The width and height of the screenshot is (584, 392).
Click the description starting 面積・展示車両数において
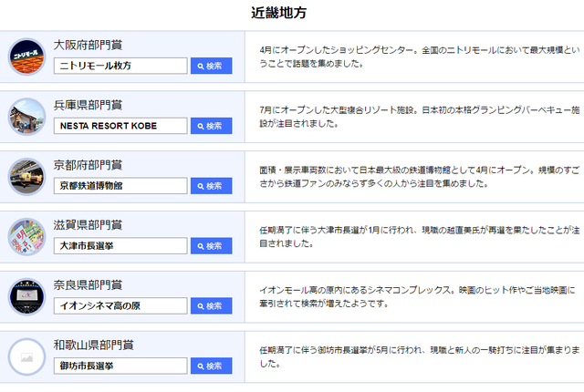pyautogui.click(x=420, y=177)
